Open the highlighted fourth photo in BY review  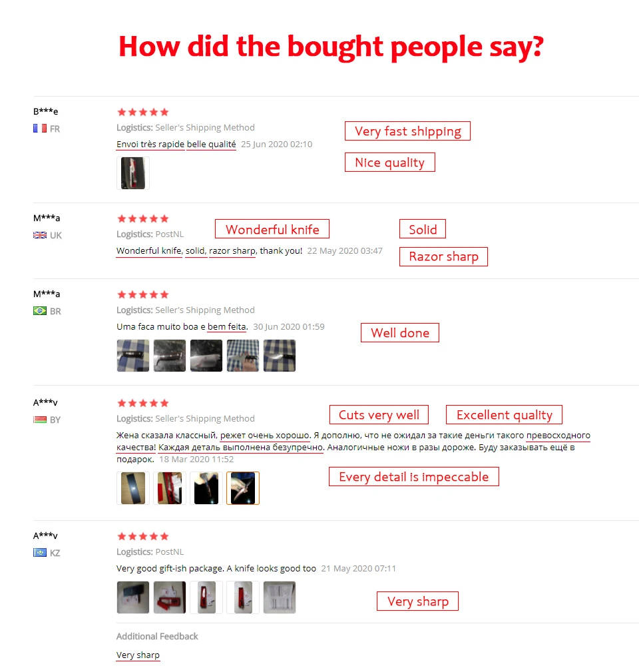click(243, 488)
